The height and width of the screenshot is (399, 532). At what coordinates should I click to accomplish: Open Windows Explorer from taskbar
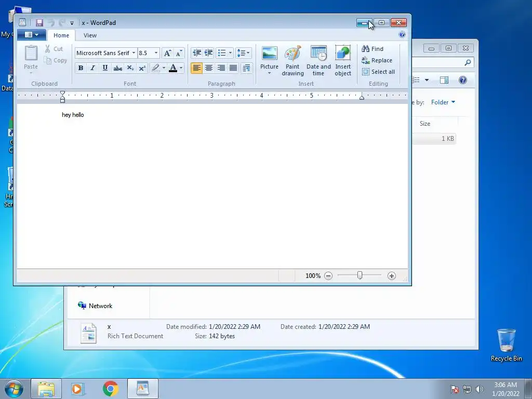[x=46, y=389]
